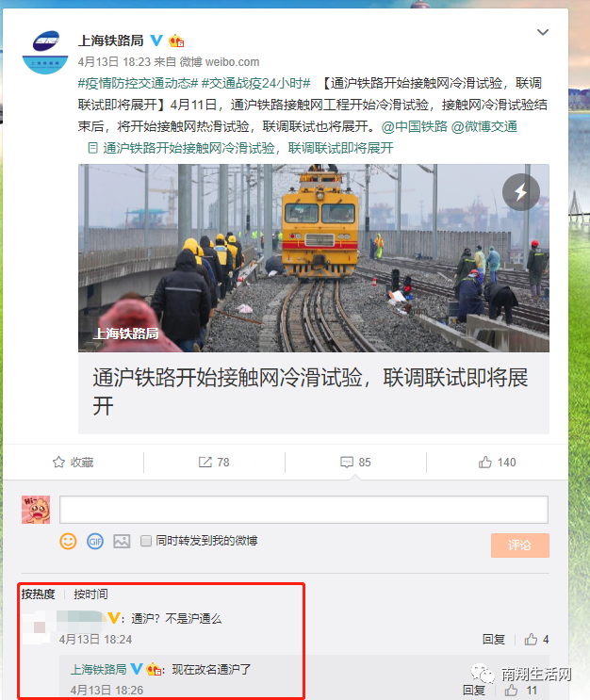The image size is (590, 700).
Task: Sort comments with the 按时间 tab
Action: pos(90,594)
